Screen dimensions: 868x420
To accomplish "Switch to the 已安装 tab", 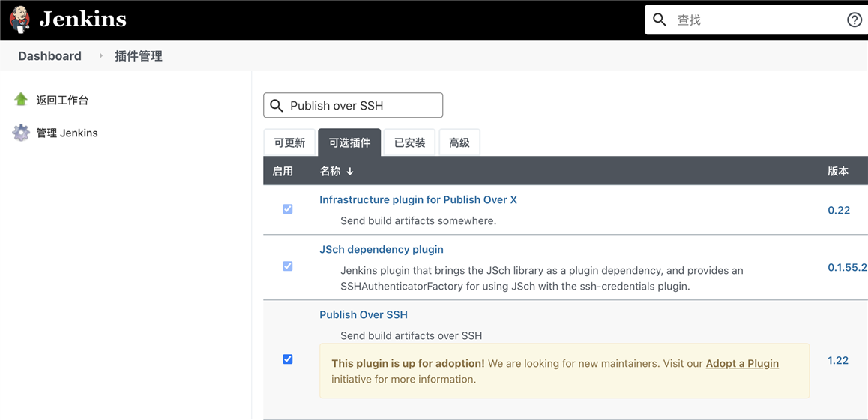I will pos(410,143).
